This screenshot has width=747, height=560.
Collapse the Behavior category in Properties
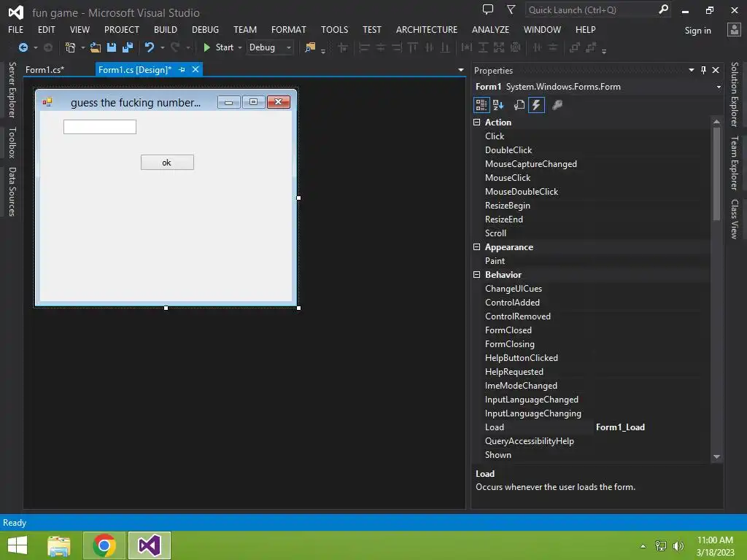pos(477,275)
